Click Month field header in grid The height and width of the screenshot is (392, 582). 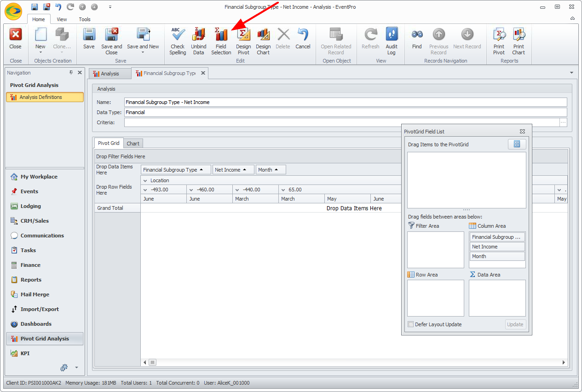[x=271, y=170]
